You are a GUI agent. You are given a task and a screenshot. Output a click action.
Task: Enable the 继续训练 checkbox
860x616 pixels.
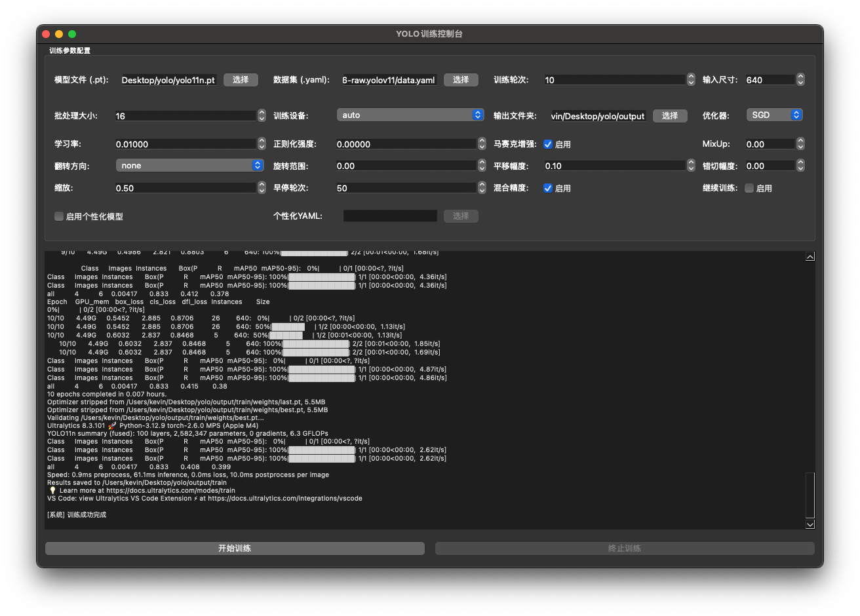[749, 188]
